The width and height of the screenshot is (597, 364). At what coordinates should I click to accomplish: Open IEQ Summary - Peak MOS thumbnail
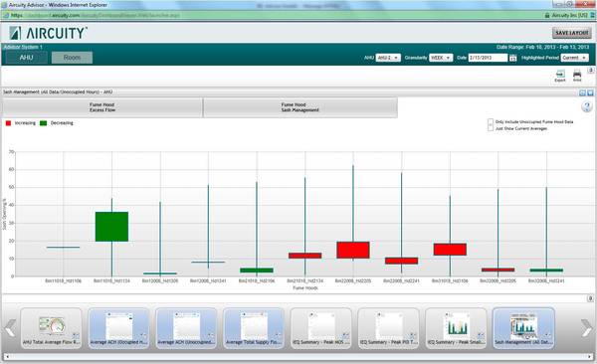[x=321, y=328]
